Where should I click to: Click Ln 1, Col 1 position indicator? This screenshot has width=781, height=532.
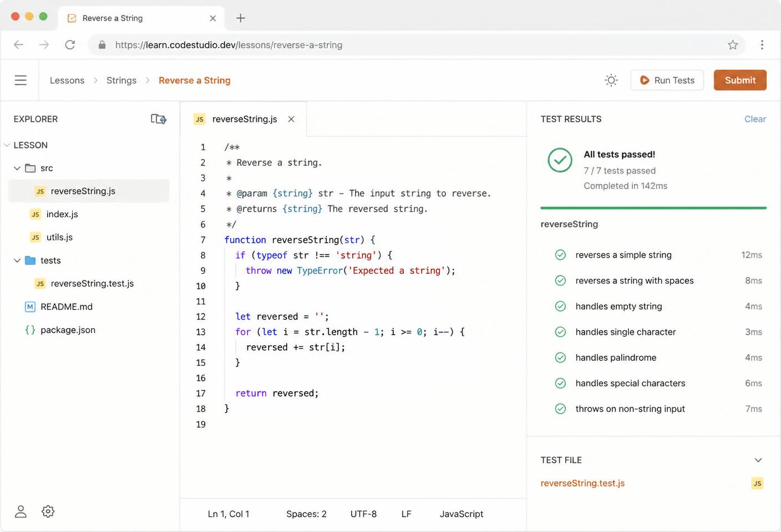coord(229,514)
